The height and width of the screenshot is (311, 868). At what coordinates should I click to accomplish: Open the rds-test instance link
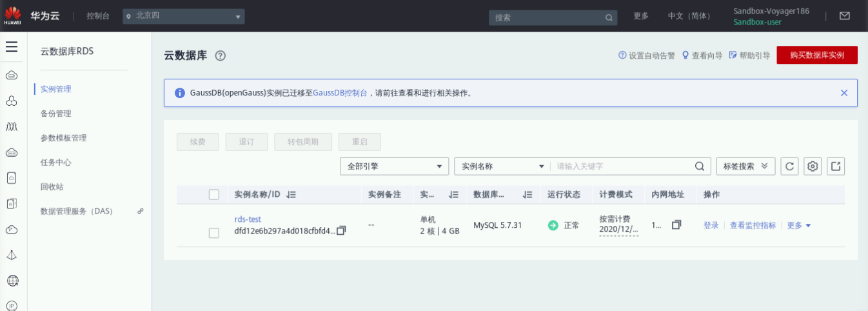248,219
